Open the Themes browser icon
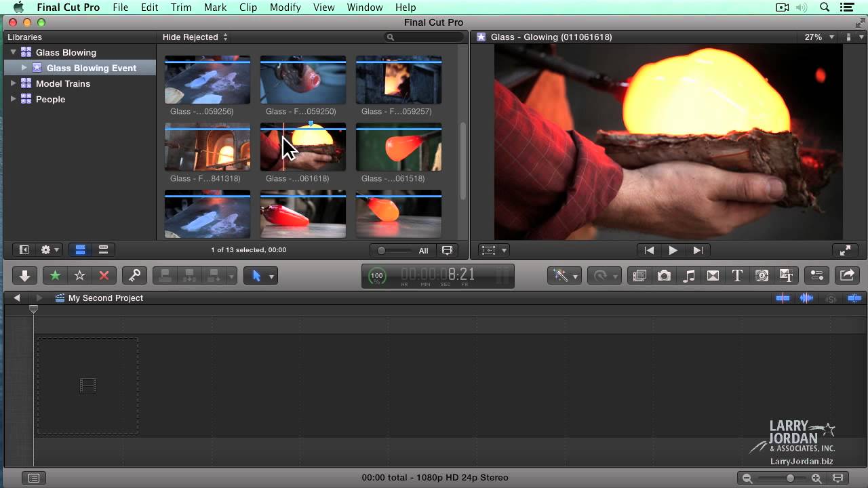 787,276
